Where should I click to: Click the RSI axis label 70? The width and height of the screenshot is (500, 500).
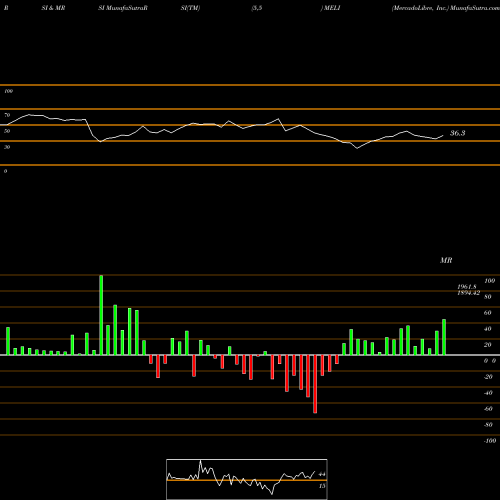[x=7, y=115]
